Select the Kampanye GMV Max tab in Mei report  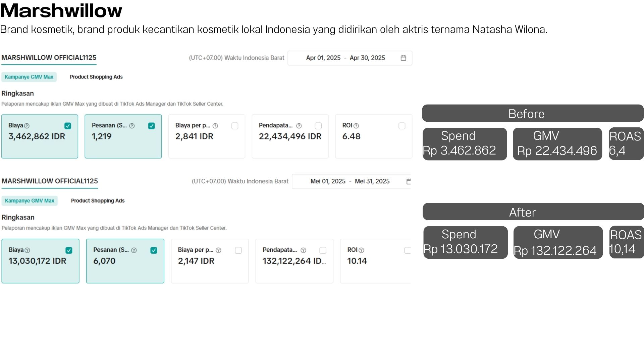click(x=30, y=200)
